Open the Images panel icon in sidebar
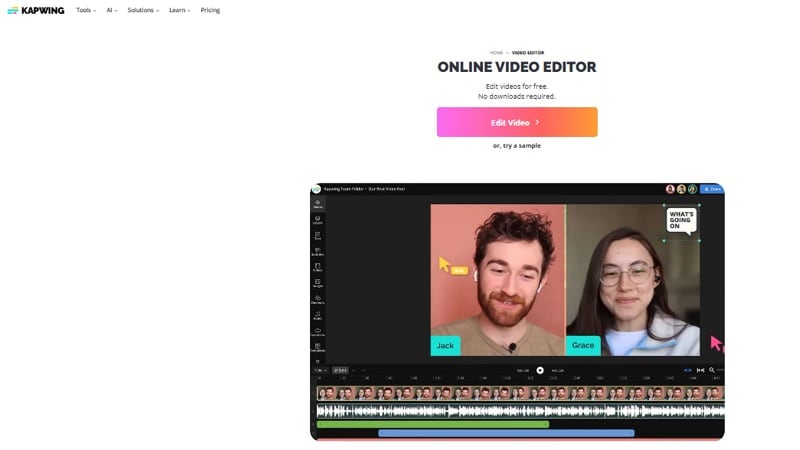Screen dimensions: 800x450 point(318,283)
